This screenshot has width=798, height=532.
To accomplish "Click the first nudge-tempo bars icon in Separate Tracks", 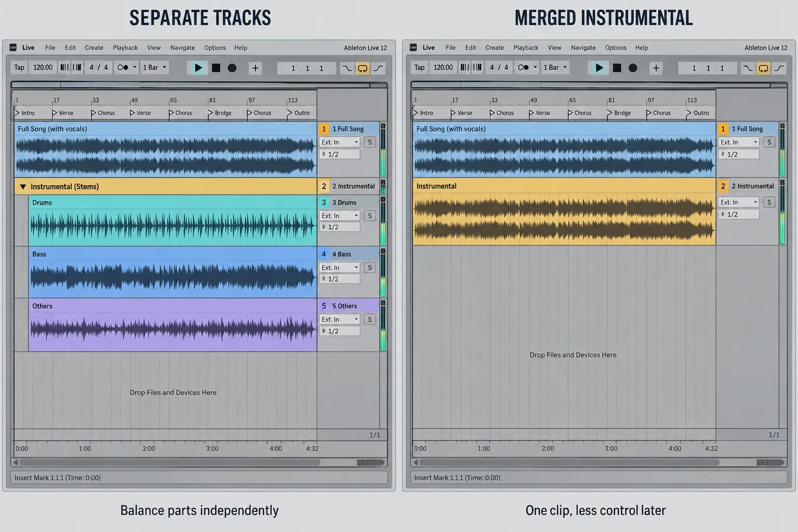I will point(64,68).
